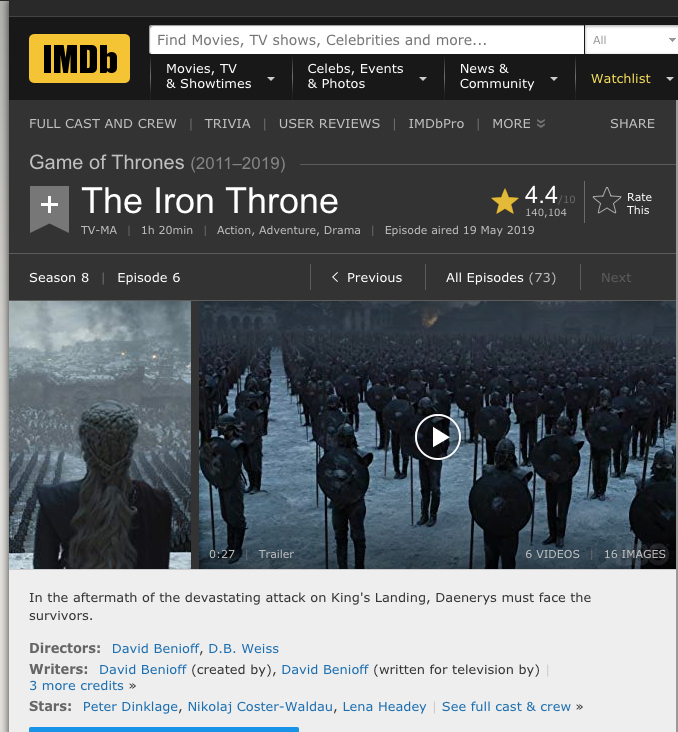The height and width of the screenshot is (732, 678).
Task: Click the SHARE button
Action: pos(632,124)
